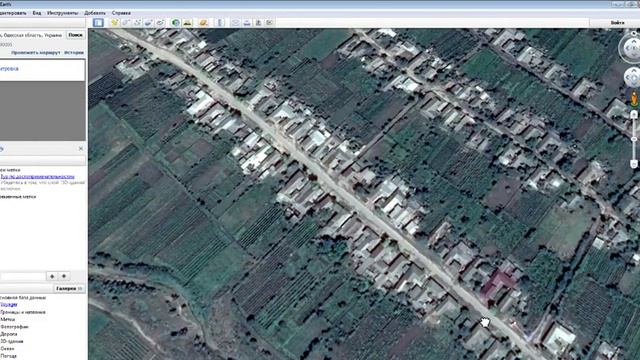The image size is (640, 360).
Task: Click the Войти sign-in button
Action: [618, 23]
